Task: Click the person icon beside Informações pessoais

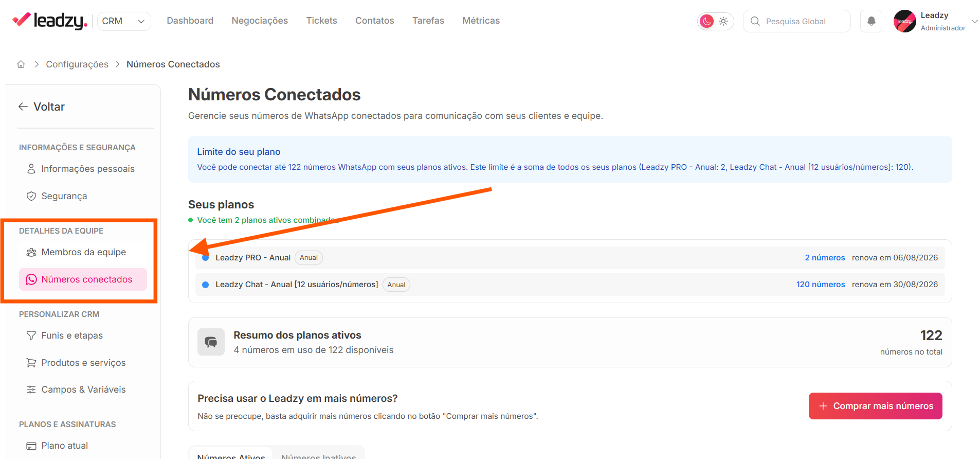Action: (31, 169)
